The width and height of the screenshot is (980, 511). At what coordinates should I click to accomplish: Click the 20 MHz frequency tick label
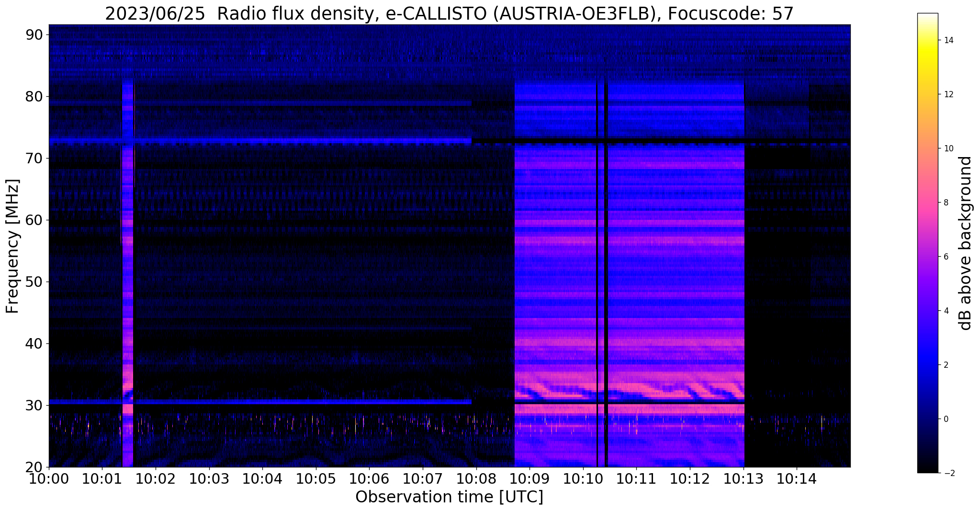coord(34,467)
